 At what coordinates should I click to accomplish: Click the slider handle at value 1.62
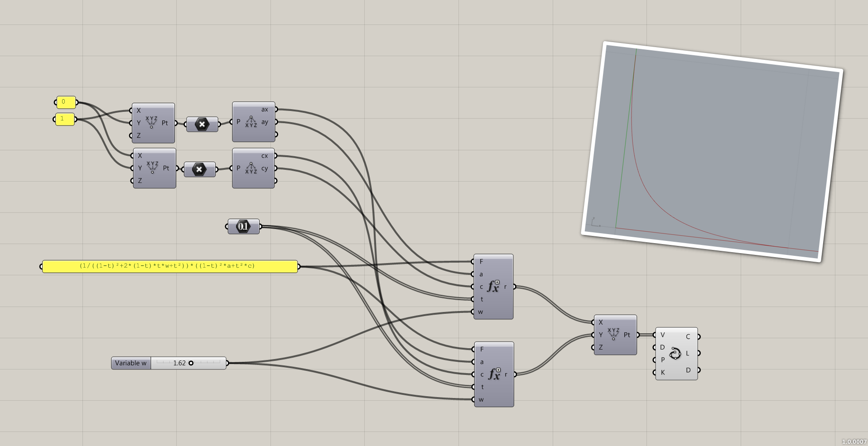tap(191, 362)
